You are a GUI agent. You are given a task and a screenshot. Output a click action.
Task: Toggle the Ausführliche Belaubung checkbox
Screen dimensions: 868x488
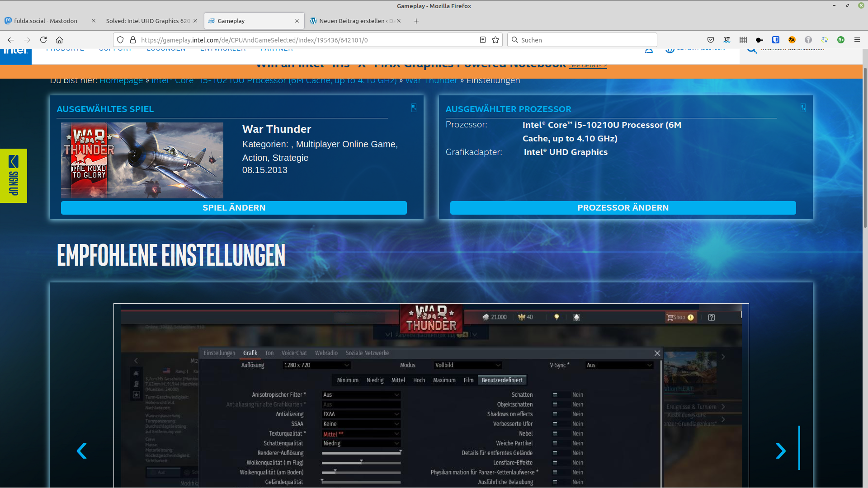555,482
